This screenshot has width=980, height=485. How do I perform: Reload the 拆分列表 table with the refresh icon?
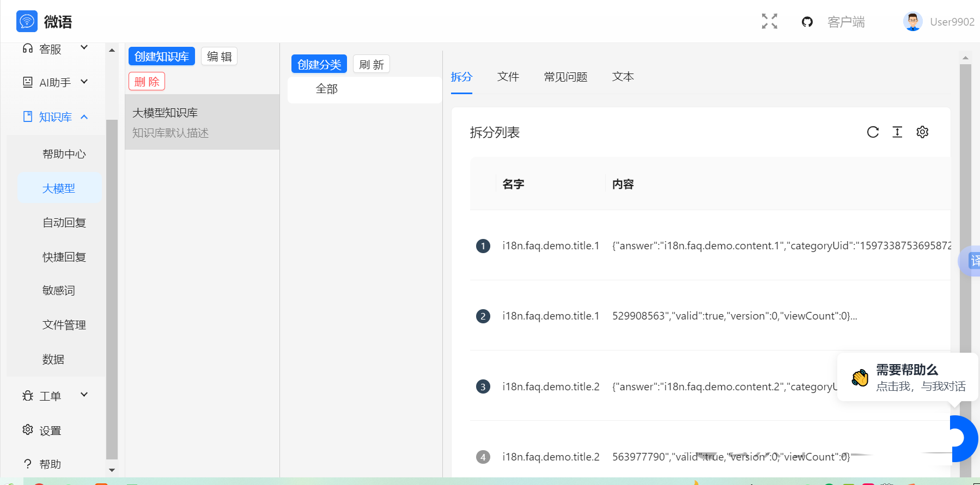(873, 132)
